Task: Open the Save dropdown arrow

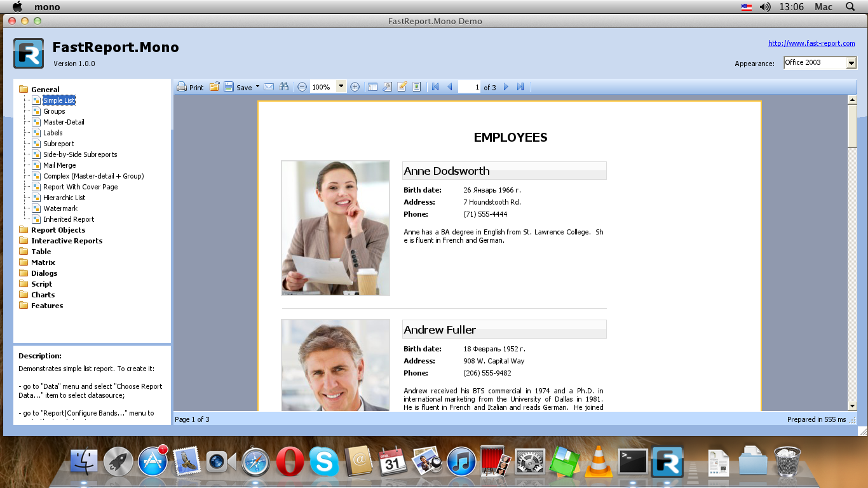Action: [x=257, y=87]
